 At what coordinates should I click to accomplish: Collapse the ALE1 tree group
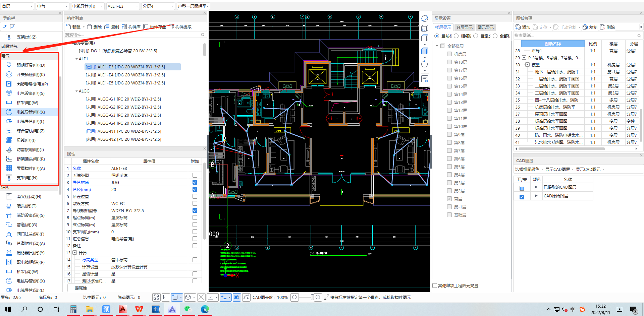(x=76, y=59)
